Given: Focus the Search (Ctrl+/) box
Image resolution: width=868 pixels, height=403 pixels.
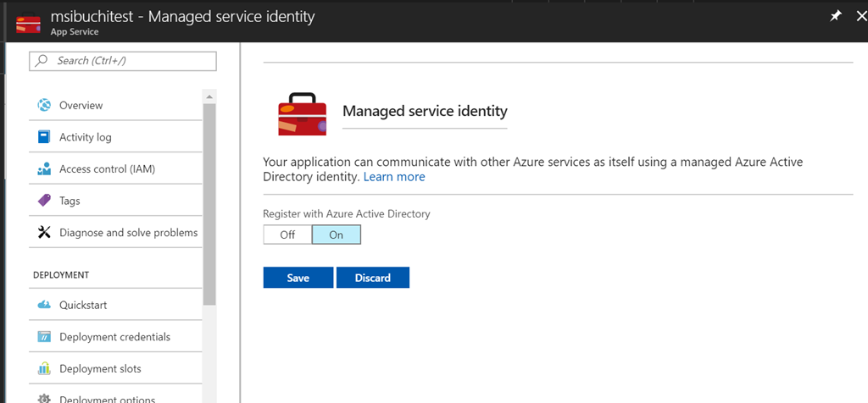Looking at the screenshot, I should tap(123, 61).
